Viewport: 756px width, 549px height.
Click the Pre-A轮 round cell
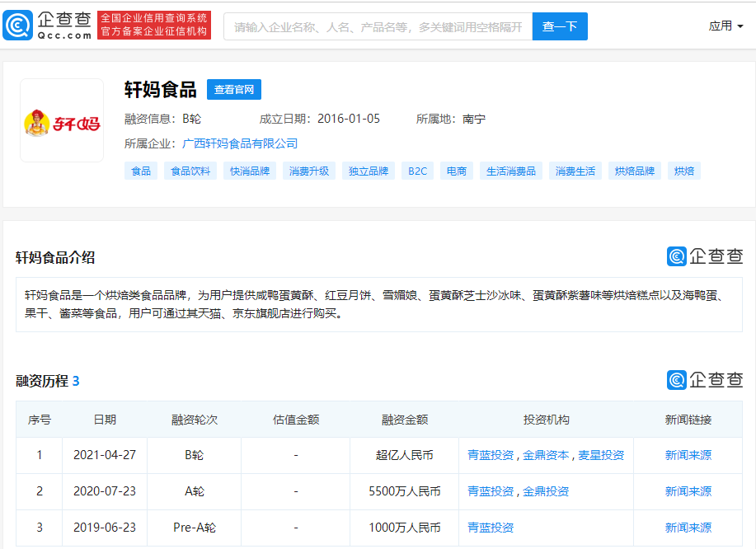pyautogui.click(x=195, y=528)
